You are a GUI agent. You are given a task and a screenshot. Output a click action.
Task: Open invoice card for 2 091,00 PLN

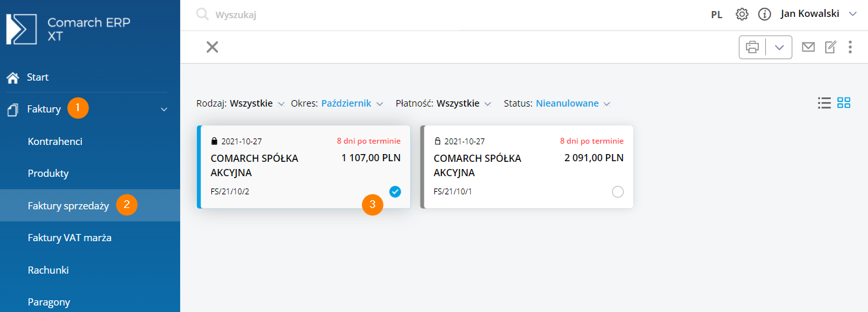tap(527, 166)
